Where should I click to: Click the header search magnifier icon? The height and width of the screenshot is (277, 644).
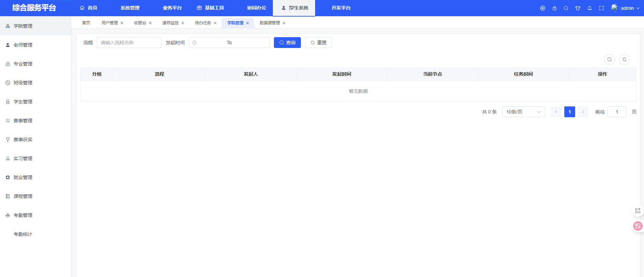point(566,8)
